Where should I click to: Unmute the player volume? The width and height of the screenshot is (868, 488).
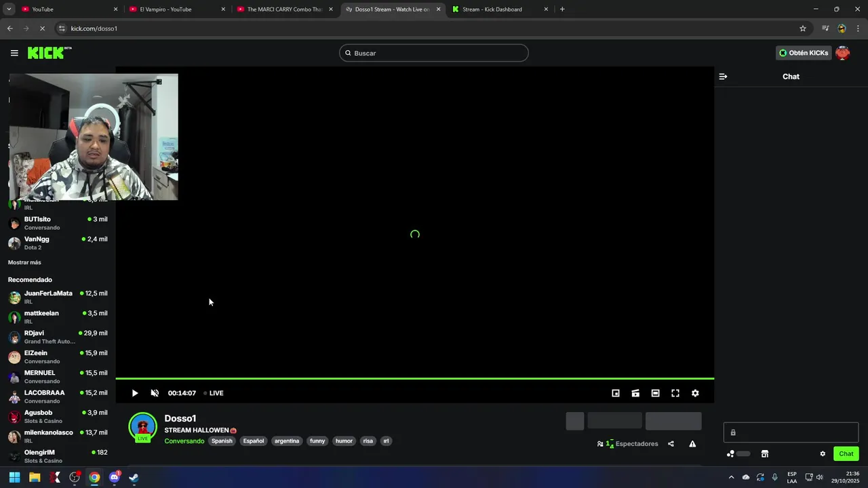pyautogui.click(x=155, y=393)
